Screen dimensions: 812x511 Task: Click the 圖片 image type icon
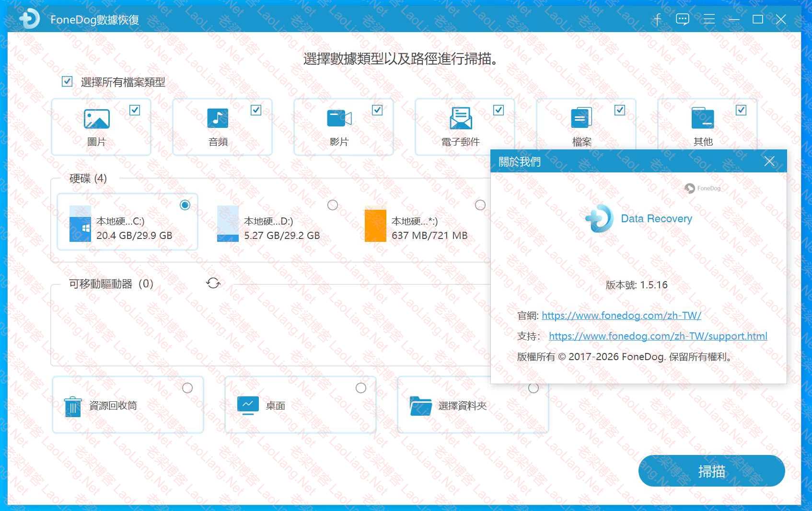click(96, 119)
